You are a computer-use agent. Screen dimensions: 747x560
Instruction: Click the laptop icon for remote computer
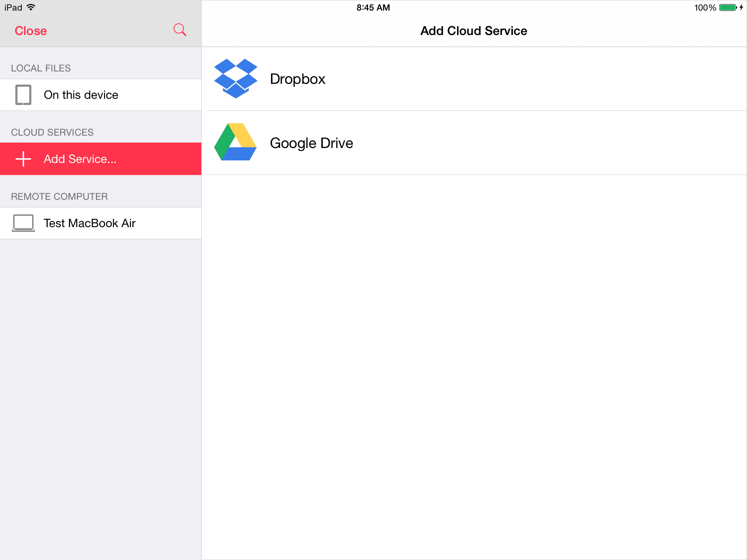(23, 223)
